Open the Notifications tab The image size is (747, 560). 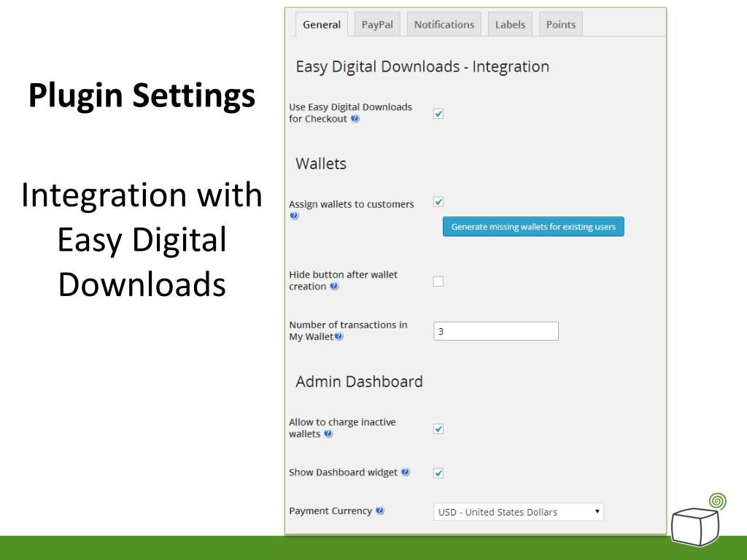444,24
